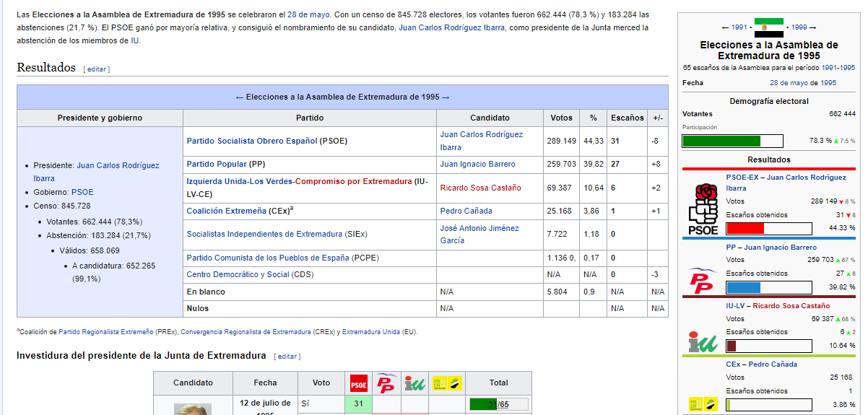The width and height of the screenshot is (868, 415).
Task: Click the 'Votos' column header
Action: click(561, 118)
